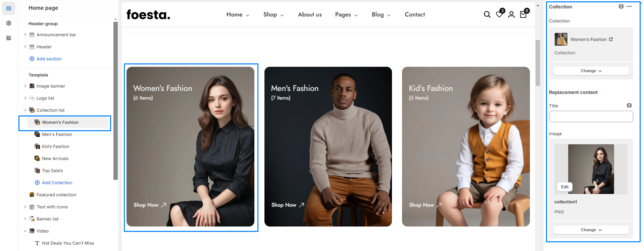Viewport: 644px width, 251px height.
Task: Open the wishlist heart icon
Action: 499,14
